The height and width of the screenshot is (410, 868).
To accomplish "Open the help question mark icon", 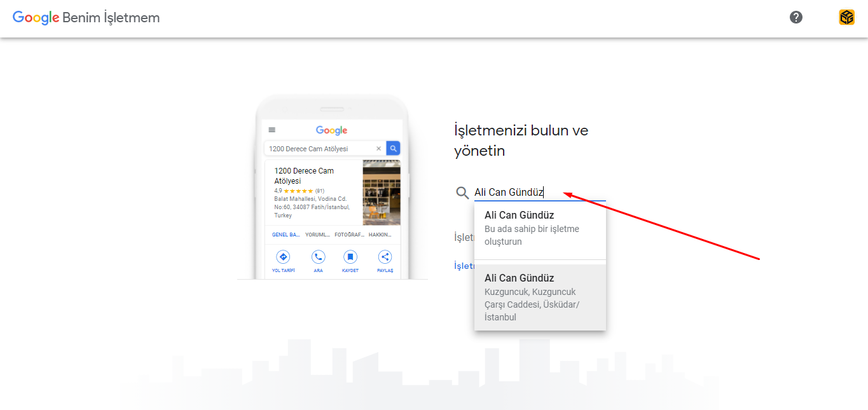I will point(796,17).
